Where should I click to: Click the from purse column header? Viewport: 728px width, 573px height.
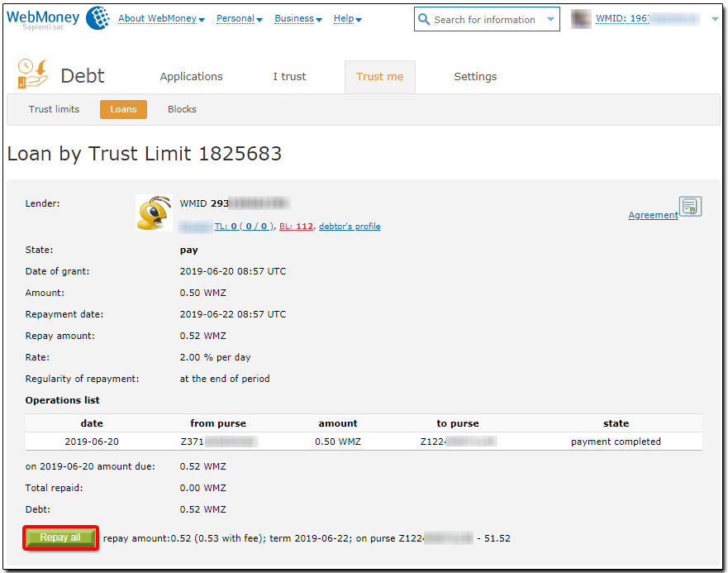tap(218, 423)
